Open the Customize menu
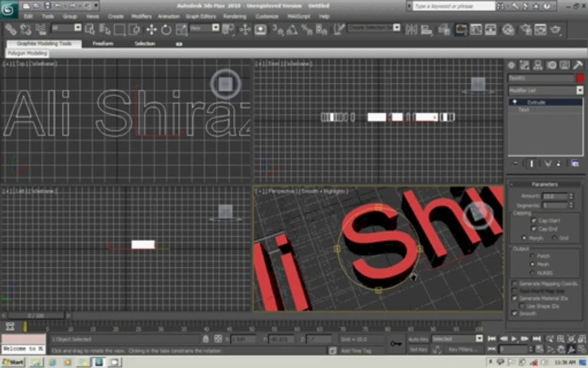This screenshot has height=368, width=588. (267, 16)
